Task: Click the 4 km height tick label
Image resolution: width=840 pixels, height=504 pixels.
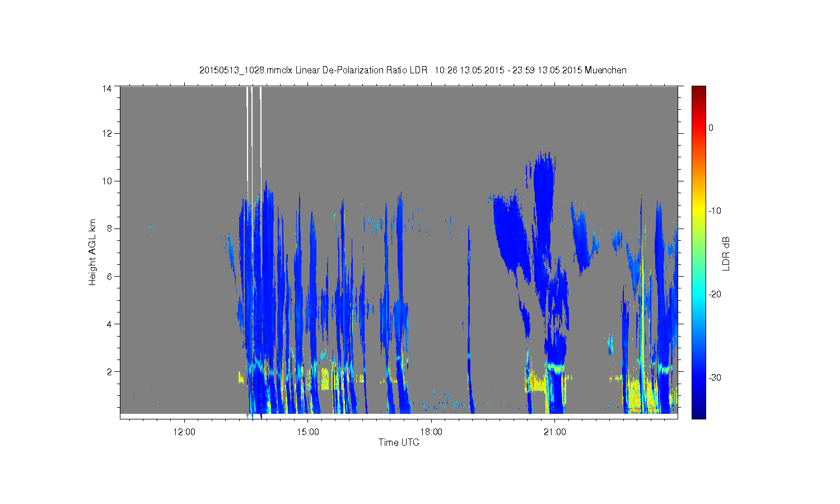Action: point(109,324)
